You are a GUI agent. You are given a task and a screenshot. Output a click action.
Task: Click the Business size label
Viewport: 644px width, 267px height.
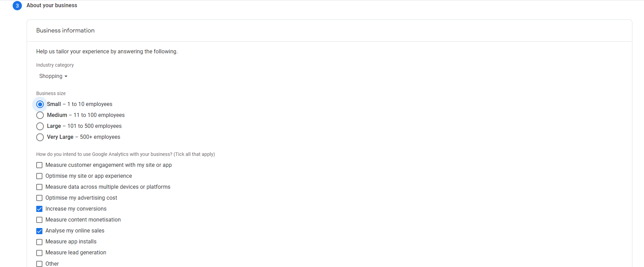coord(51,93)
